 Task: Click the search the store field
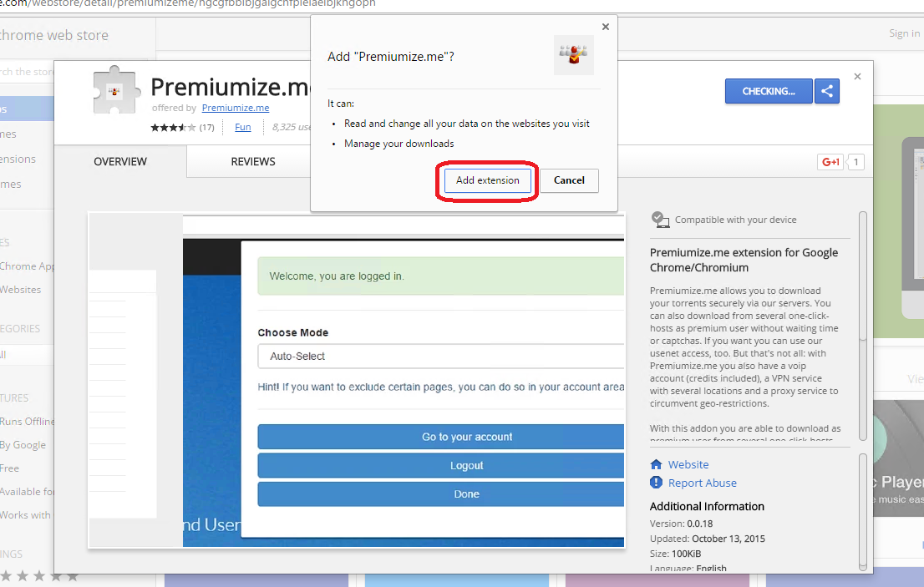27,72
